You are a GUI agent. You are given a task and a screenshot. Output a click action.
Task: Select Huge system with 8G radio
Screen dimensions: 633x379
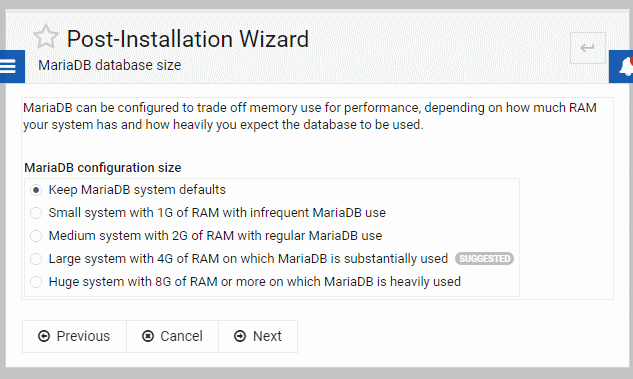[36, 282]
